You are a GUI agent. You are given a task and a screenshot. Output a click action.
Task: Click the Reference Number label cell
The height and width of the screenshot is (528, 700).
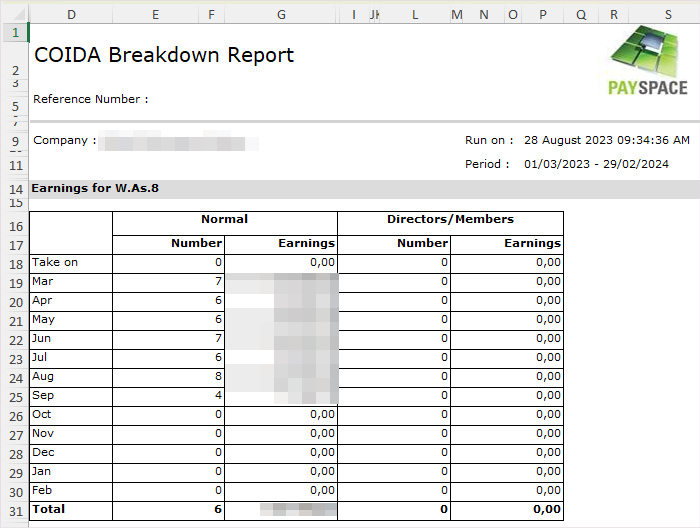90,99
